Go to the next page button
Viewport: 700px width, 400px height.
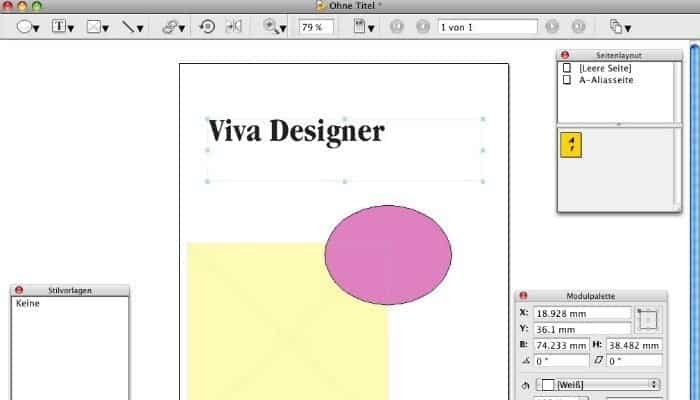click(552, 27)
